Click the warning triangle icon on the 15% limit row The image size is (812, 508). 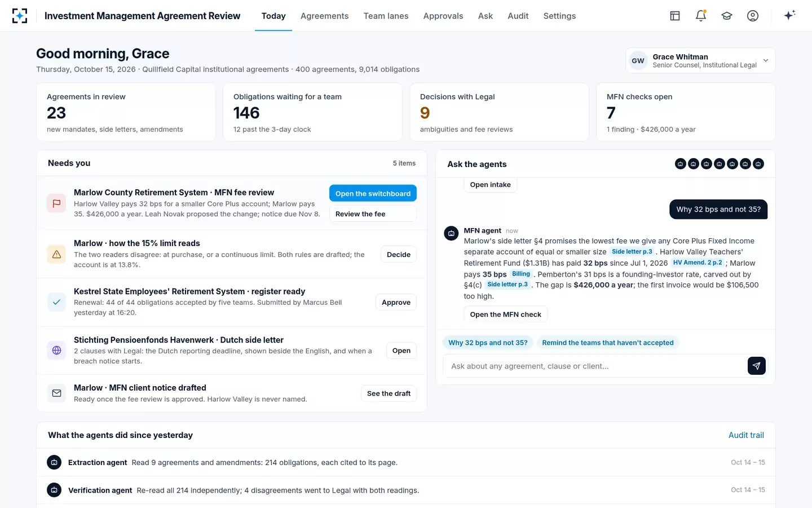coord(56,254)
